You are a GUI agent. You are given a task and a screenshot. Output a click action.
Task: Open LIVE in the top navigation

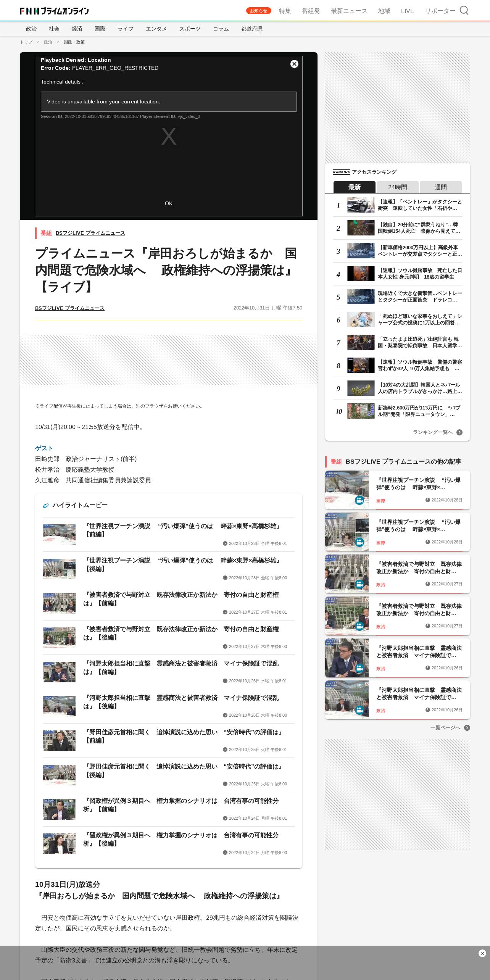pyautogui.click(x=408, y=11)
